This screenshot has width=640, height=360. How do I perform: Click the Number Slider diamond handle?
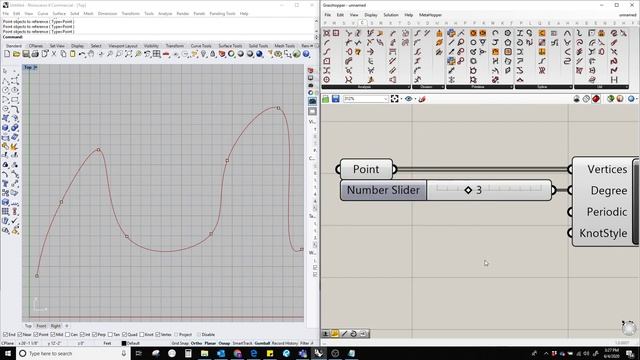click(x=468, y=190)
